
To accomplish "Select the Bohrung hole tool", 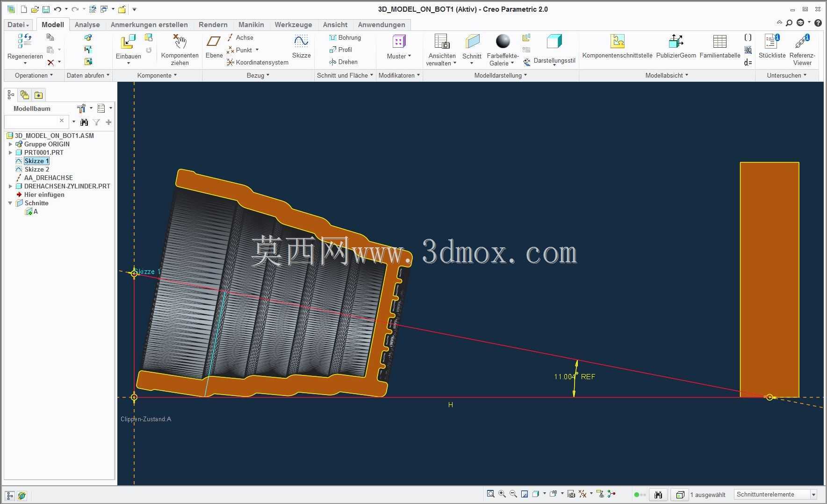I will (x=345, y=37).
